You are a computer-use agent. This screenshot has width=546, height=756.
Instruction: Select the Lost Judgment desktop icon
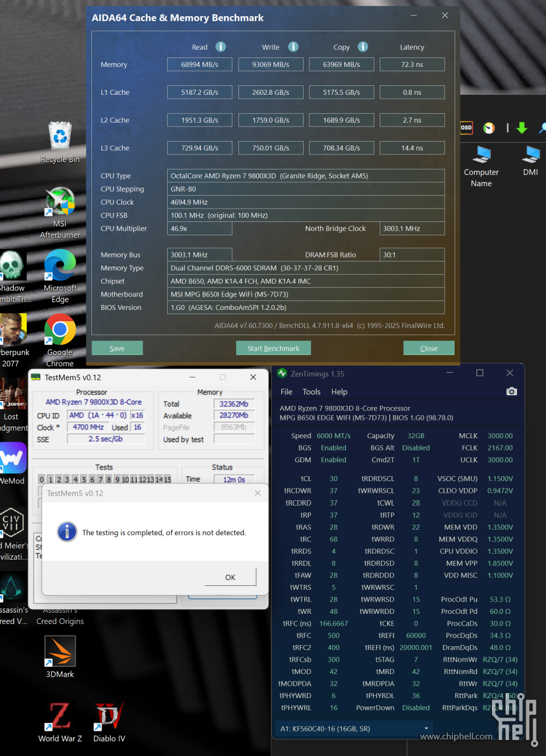[x=13, y=394]
